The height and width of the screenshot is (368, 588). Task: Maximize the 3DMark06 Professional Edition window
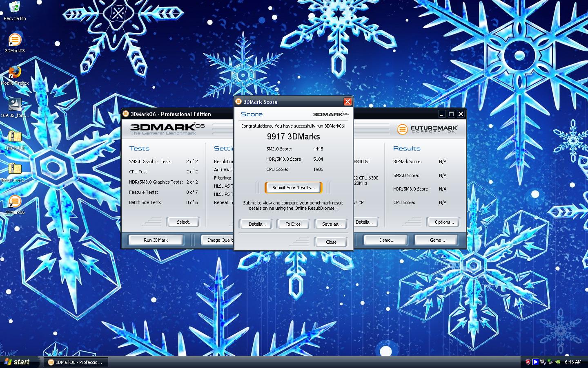click(451, 114)
